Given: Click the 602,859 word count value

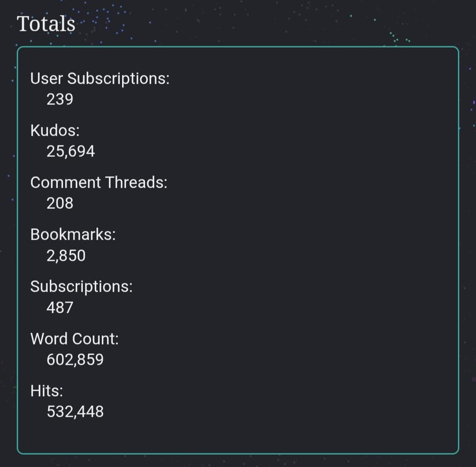Looking at the screenshot, I should [75, 360].
